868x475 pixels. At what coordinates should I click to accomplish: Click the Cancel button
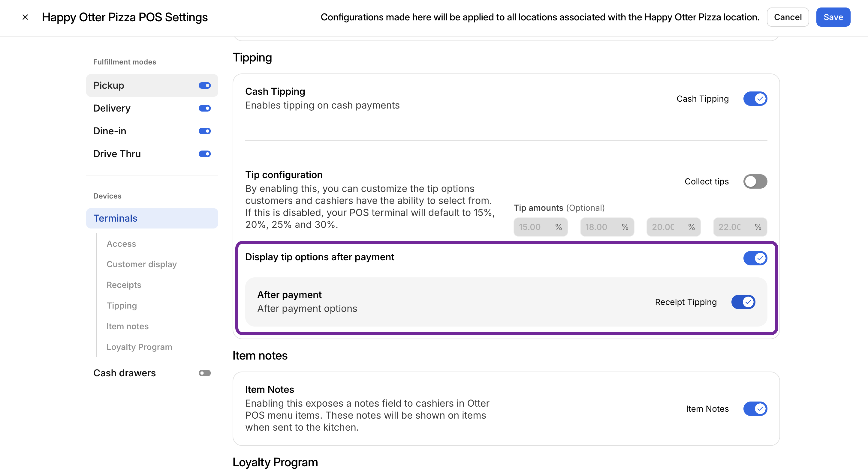[788, 17]
